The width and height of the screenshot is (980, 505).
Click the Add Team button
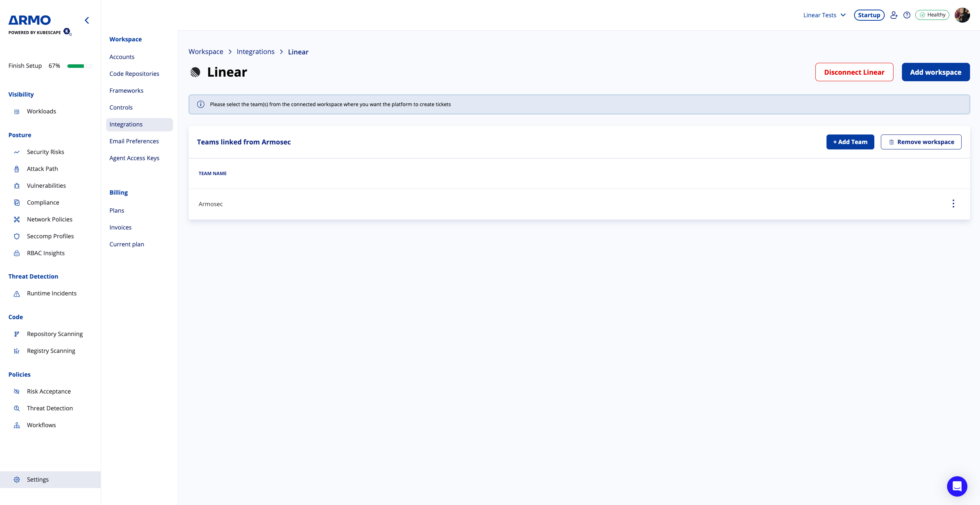[850, 142]
